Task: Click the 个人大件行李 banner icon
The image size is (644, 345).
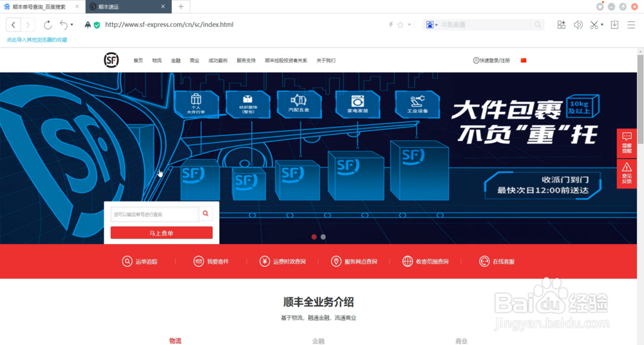Action: 196,104
